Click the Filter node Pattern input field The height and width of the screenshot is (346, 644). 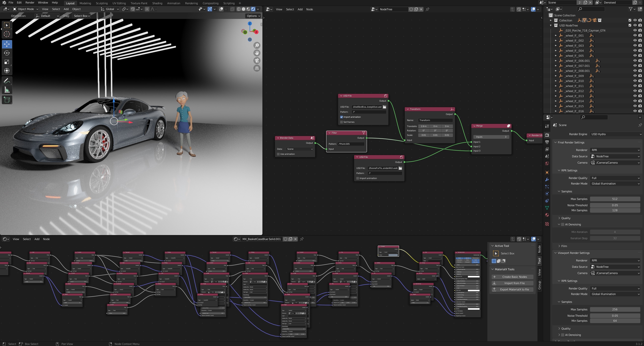[351, 144]
